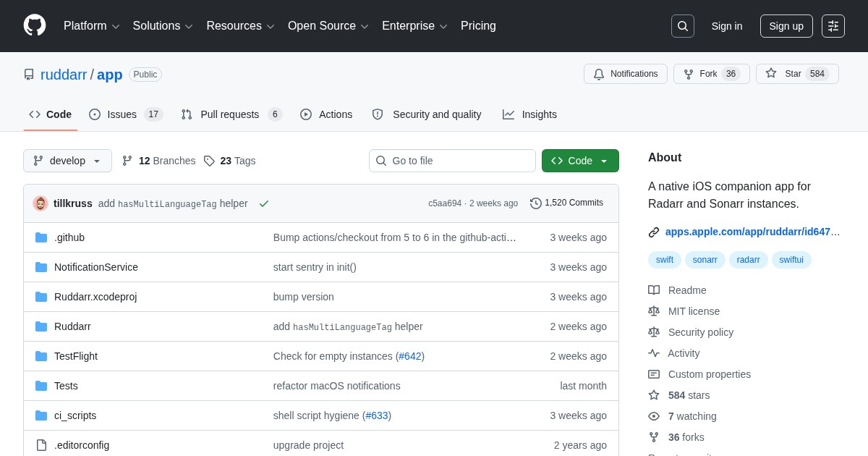Expand the Platform navigation menu
This screenshot has height=456, width=868.
tap(91, 26)
